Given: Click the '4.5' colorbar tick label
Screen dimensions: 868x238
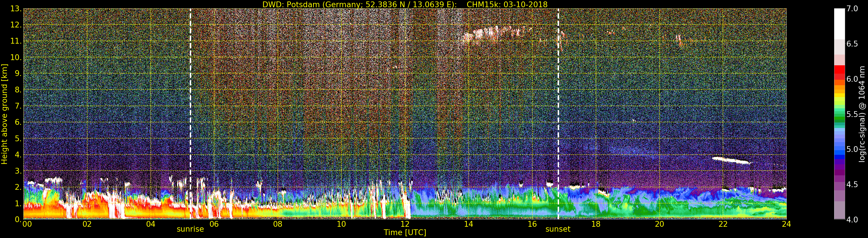Looking at the screenshot, I should tap(852, 184).
